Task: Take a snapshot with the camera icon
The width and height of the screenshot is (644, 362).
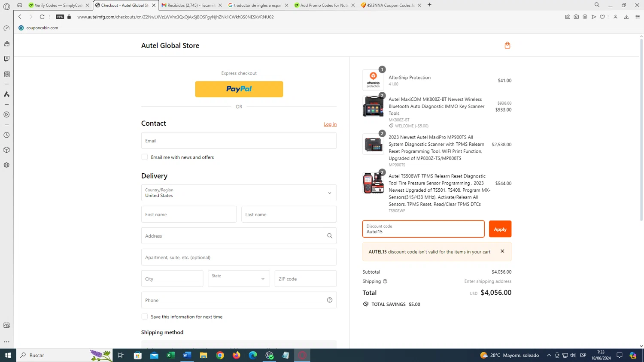Action: (576, 17)
